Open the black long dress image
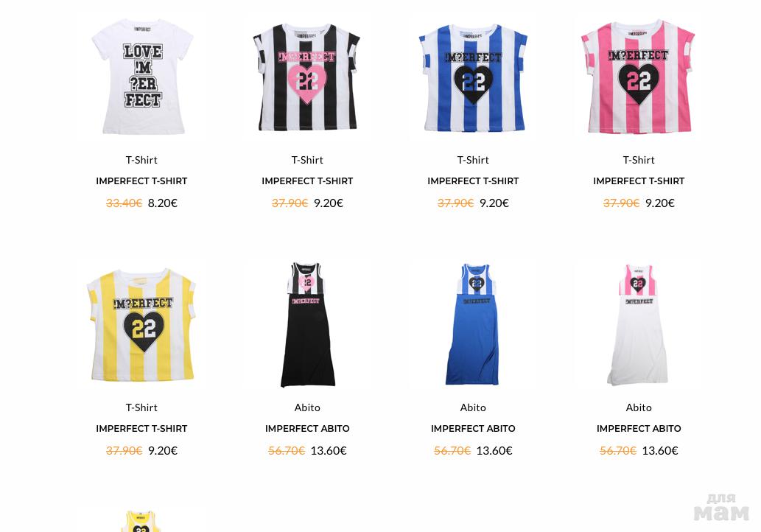 (307, 324)
